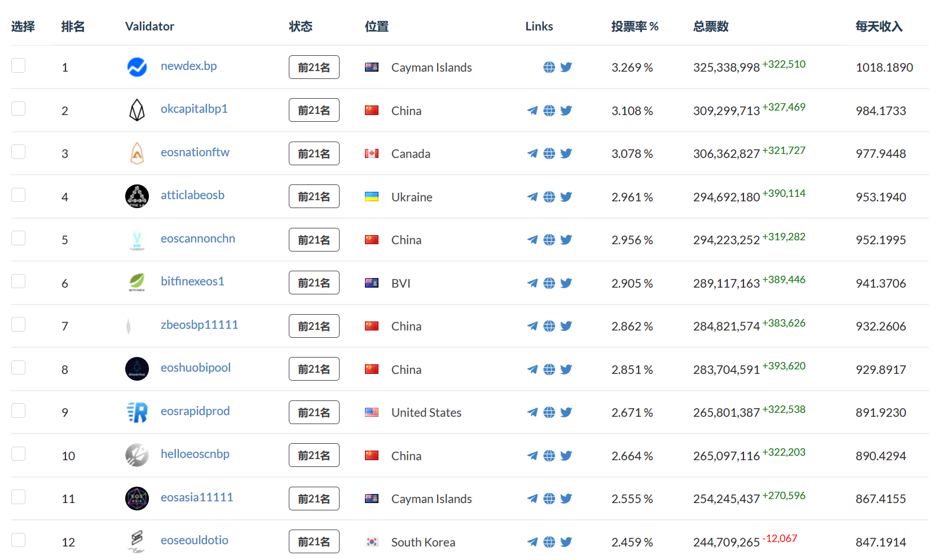938x560 pixels.
Task: Select the newdex.bp checkbox
Action: pyautogui.click(x=19, y=65)
